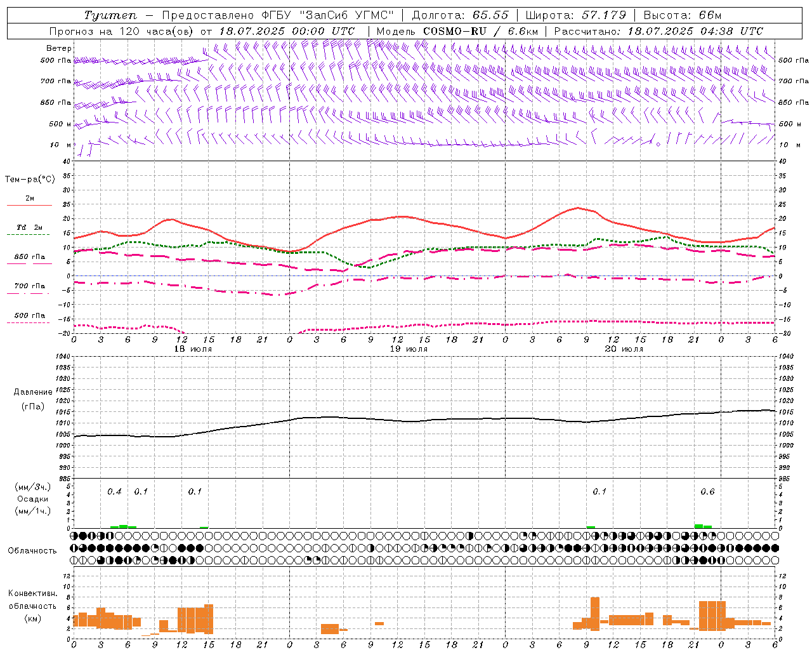Click the "Конвективн." convective cloud label
The image size is (812, 650).
tap(33, 594)
